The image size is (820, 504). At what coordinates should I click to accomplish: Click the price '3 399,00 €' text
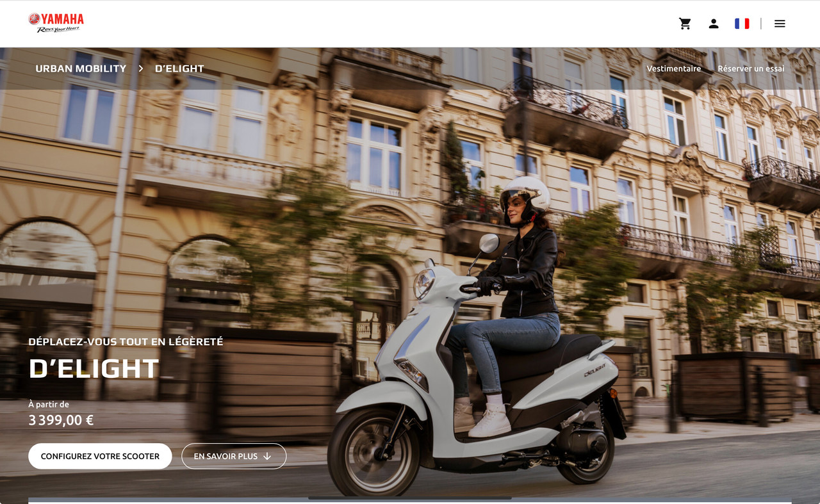pyautogui.click(x=60, y=420)
